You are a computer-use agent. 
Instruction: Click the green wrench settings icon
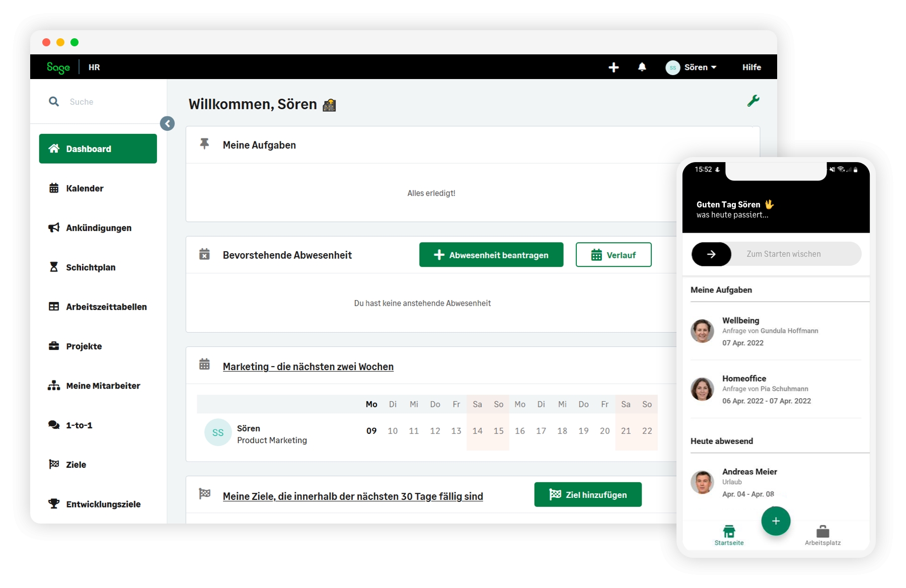pos(753,101)
